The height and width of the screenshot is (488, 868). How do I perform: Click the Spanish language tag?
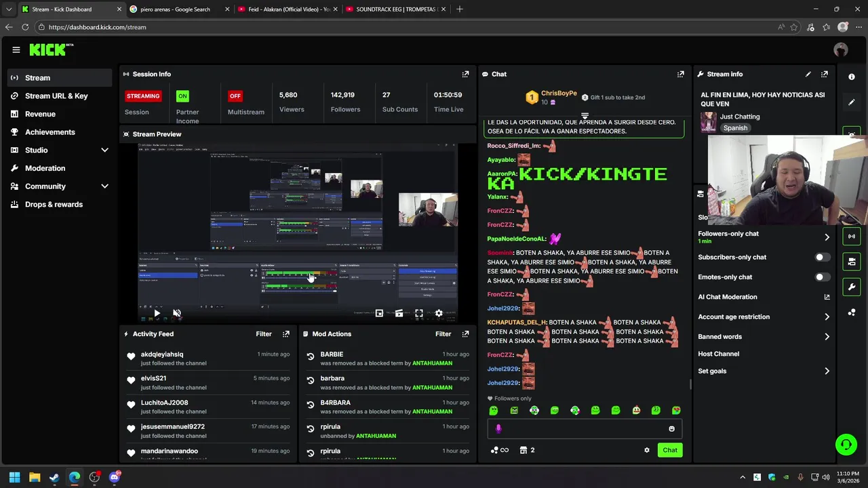click(735, 128)
